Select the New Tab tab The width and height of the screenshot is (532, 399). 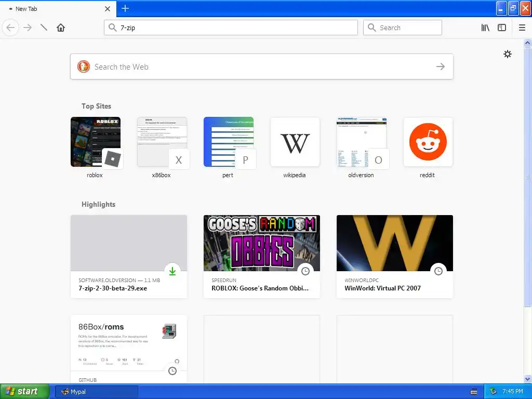coord(58,9)
